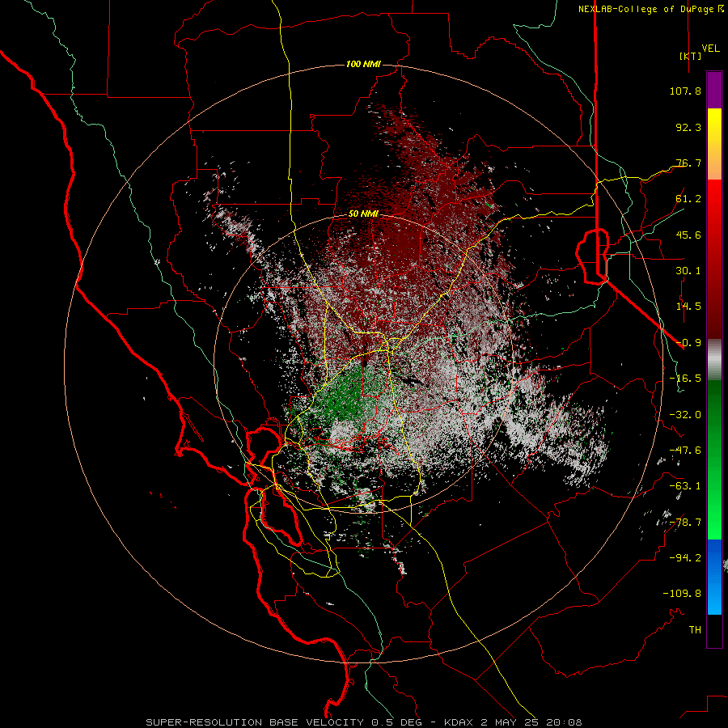Click the 100 NMI range ring label
The height and width of the screenshot is (728, 728).
coord(363,64)
